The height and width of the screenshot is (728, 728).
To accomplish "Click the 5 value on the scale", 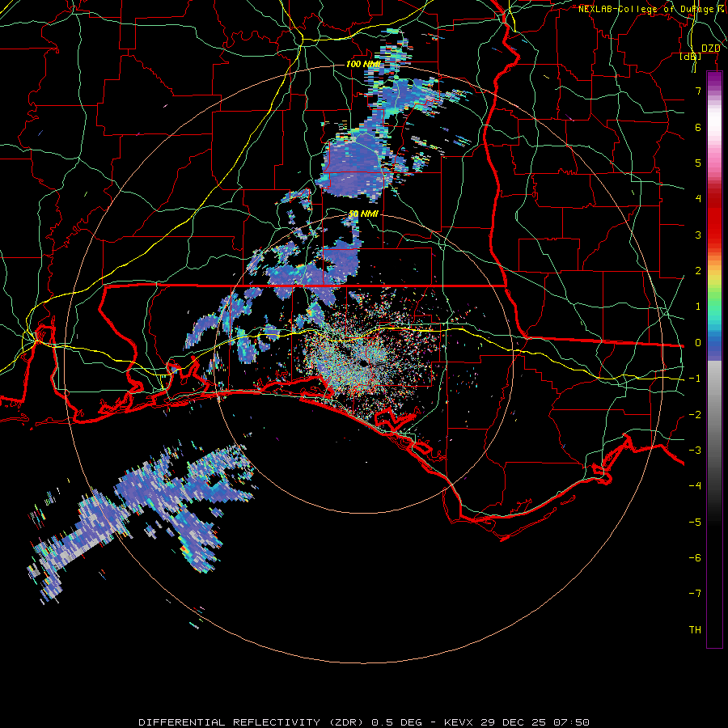I will [698, 163].
